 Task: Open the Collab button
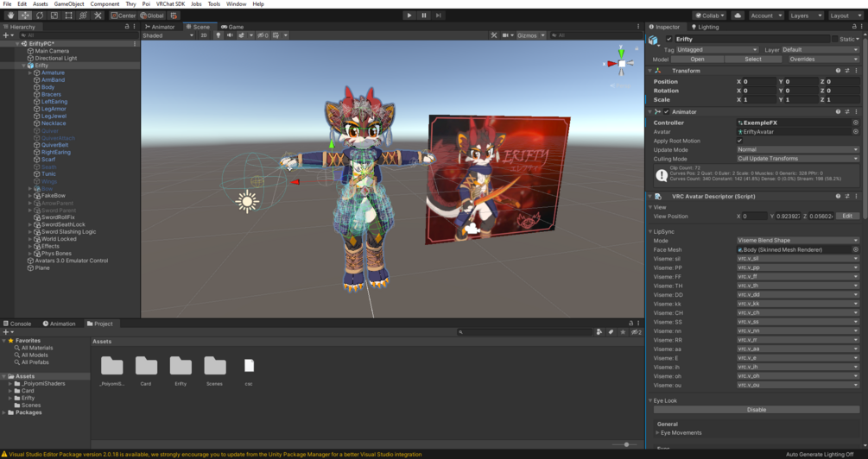[710, 16]
